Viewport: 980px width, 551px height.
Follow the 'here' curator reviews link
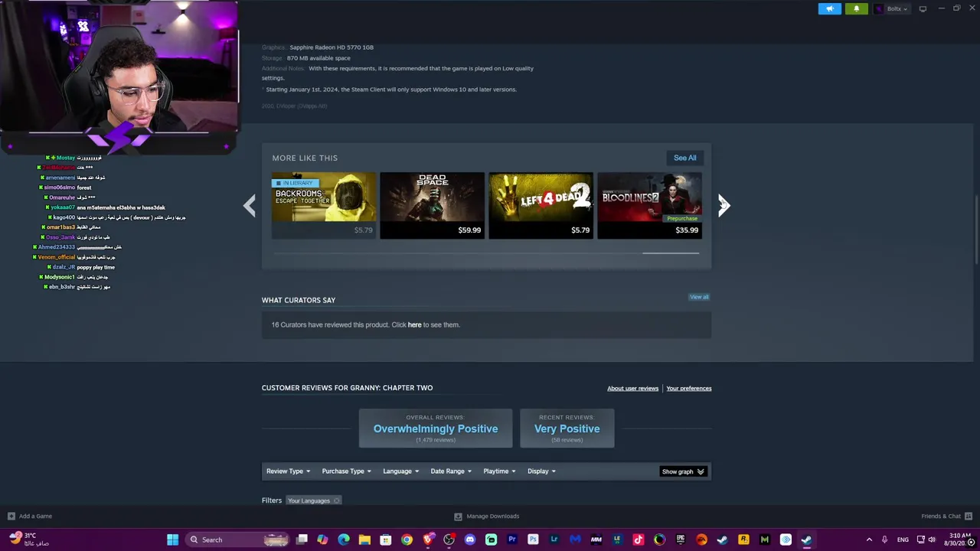pyautogui.click(x=414, y=324)
